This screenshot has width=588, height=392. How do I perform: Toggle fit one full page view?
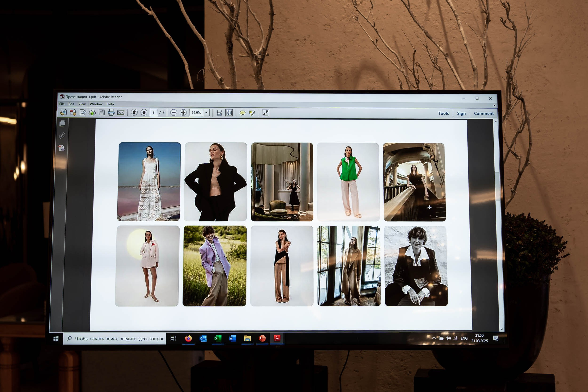point(229,113)
